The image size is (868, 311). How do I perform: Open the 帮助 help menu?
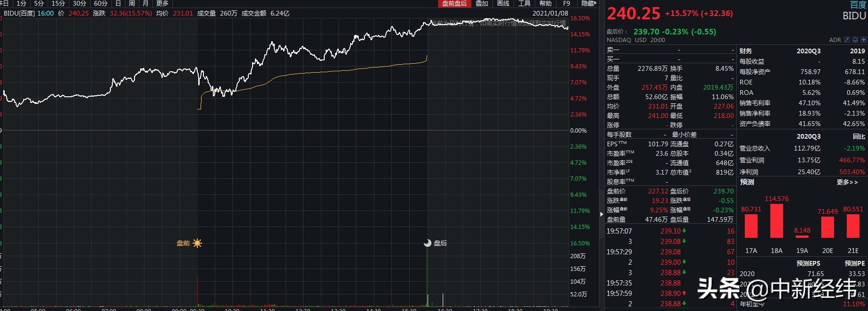[546, 3]
